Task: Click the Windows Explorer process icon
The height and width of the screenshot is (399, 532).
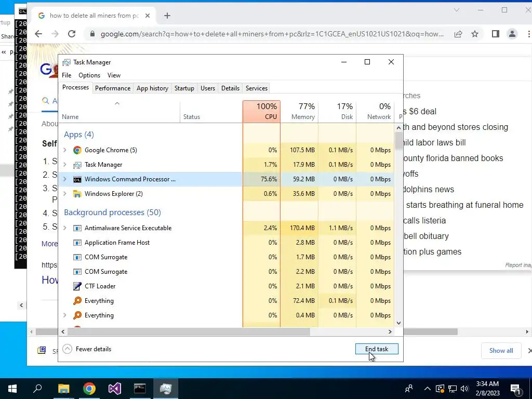Action: tap(77, 194)
